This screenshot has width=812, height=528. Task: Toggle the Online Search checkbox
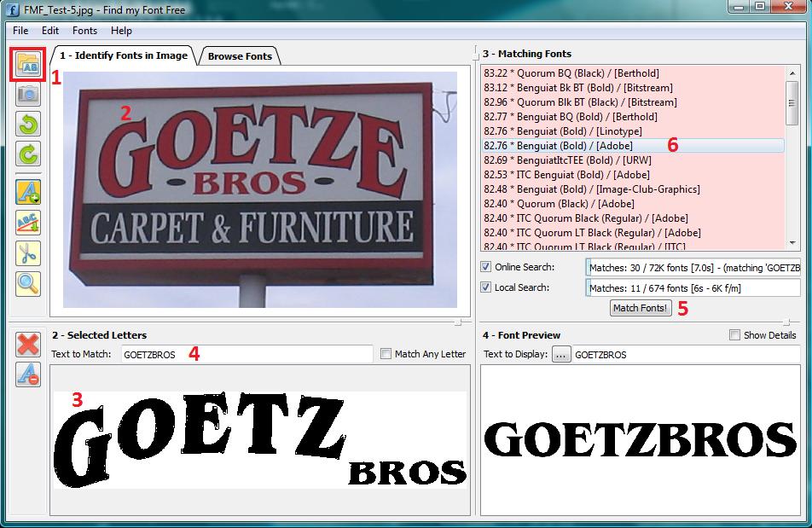click(486, 267)
